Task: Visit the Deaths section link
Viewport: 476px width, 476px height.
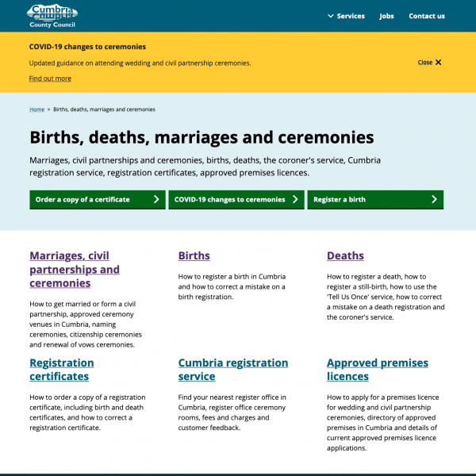Action: (345, 255)
